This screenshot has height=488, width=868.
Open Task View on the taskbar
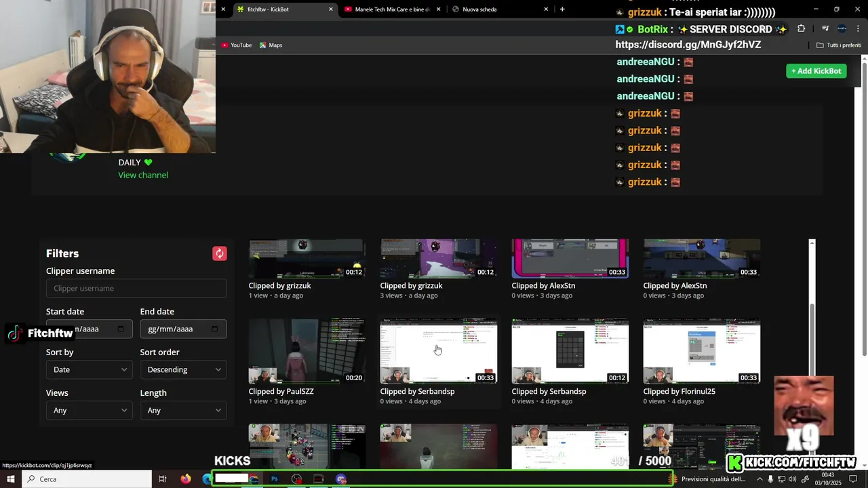click(x=163, y=479)
